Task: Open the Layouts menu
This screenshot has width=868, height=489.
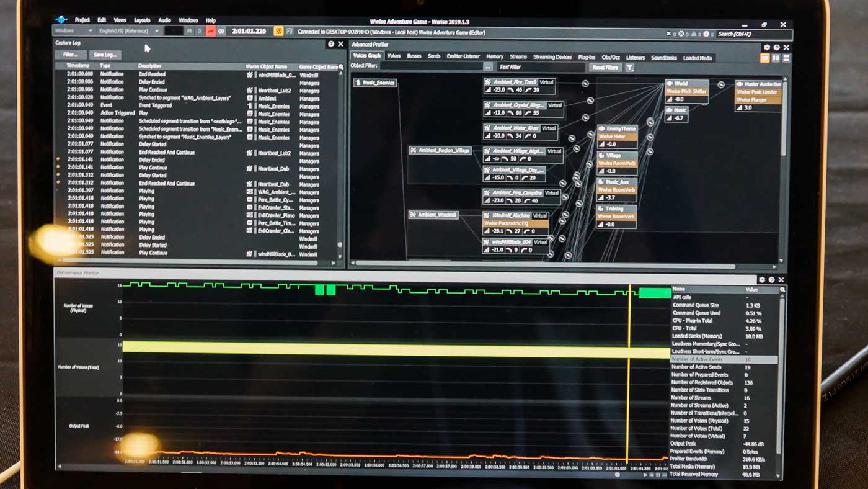Action: [142, 20]
